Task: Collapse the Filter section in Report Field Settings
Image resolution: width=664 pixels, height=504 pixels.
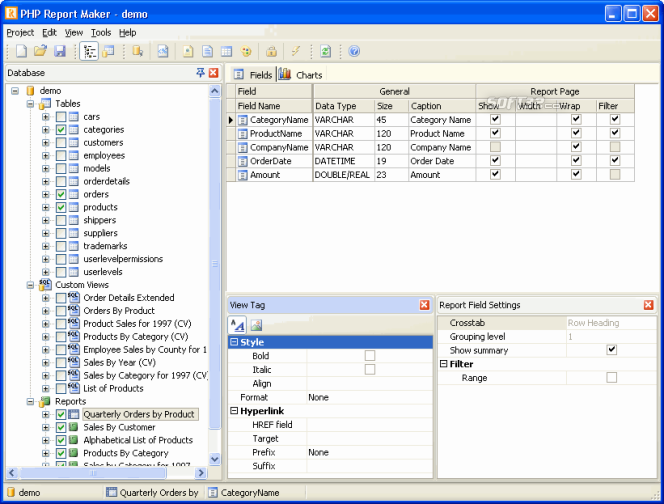Action: click(443, 364)
